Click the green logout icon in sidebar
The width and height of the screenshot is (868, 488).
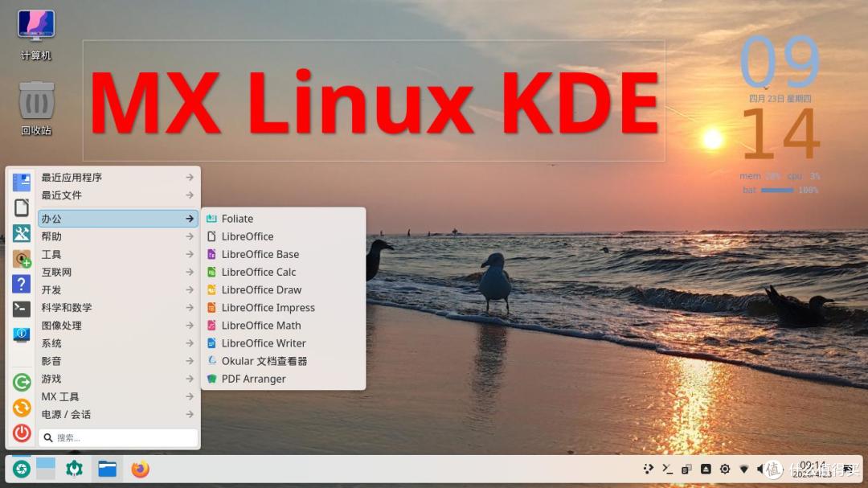click(22, 382)
